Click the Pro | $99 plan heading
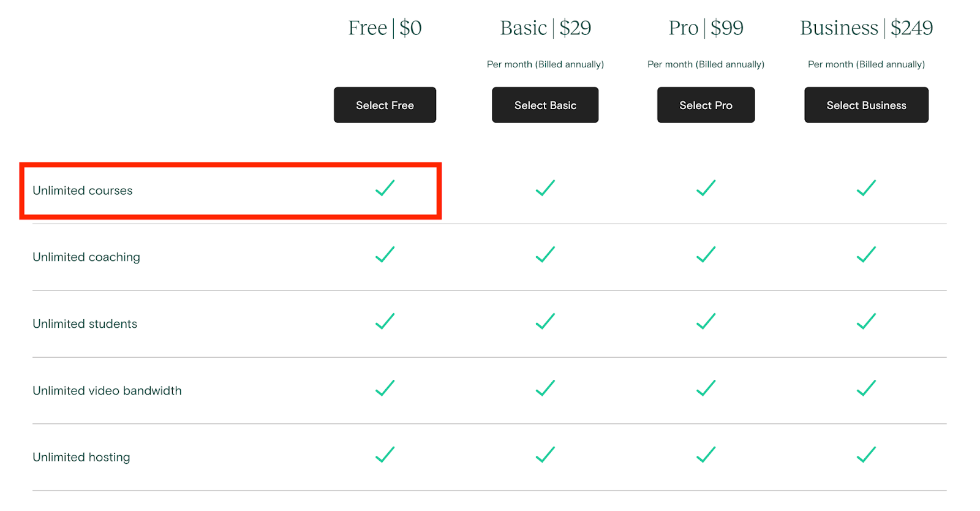The image size is (980, 511). click(706, 28)
